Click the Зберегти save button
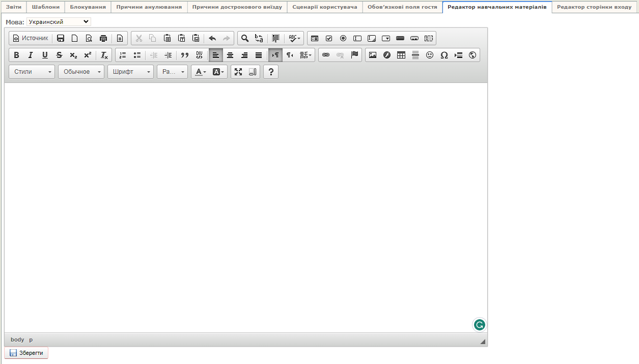The width and height of the screenshot is (639, 364). point(26,353)
